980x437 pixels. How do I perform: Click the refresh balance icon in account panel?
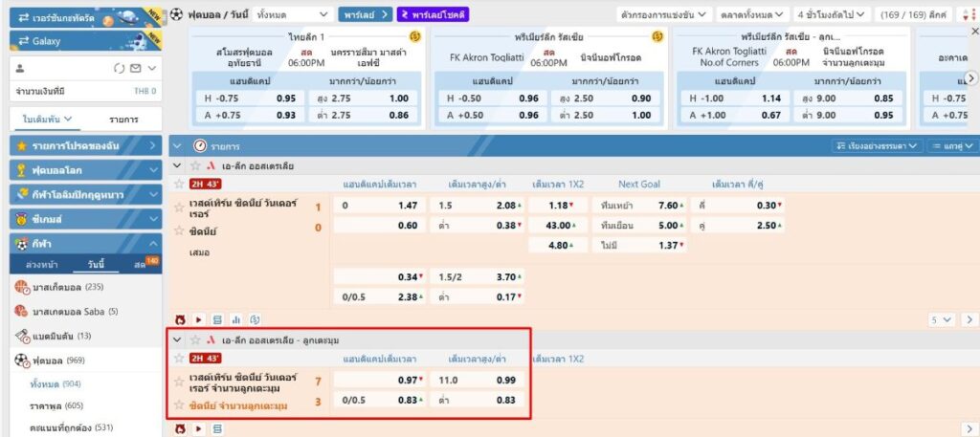tap(119, 69)
